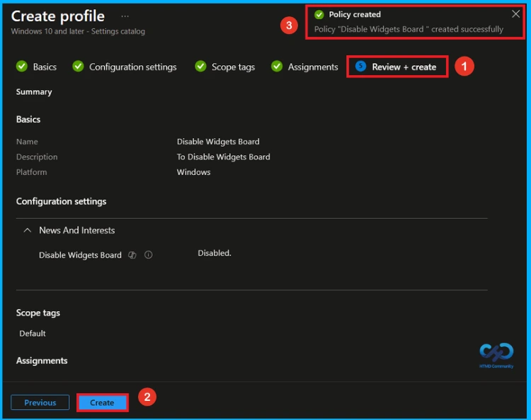This screenshot has width=531, height=420.
Task: Click the notification message about Disable Widgets Board
Action: (409, 29)
